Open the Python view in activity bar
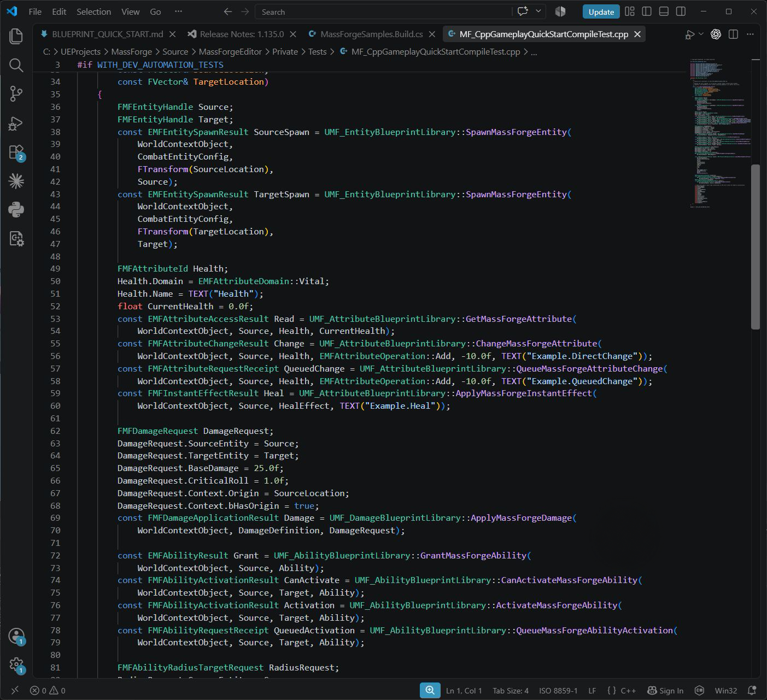Screen dimensions: 767x700 click(x=16, y=209)
